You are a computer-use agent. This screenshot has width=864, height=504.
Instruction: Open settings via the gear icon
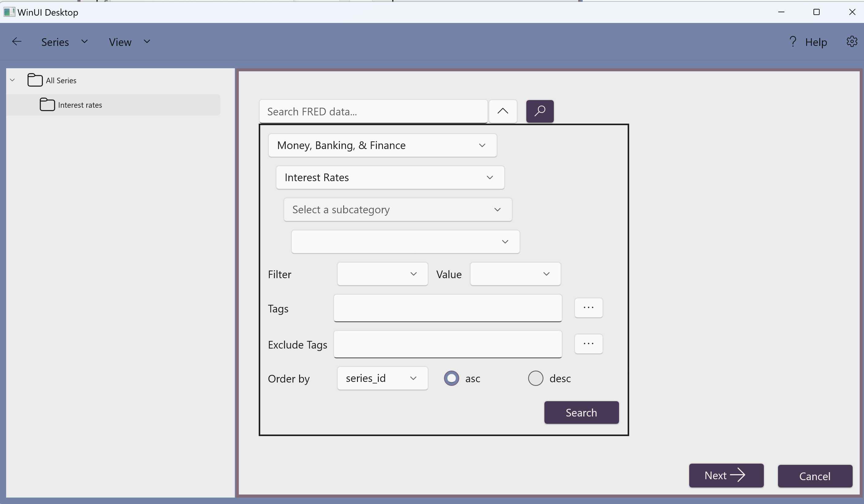click(852, 42)
